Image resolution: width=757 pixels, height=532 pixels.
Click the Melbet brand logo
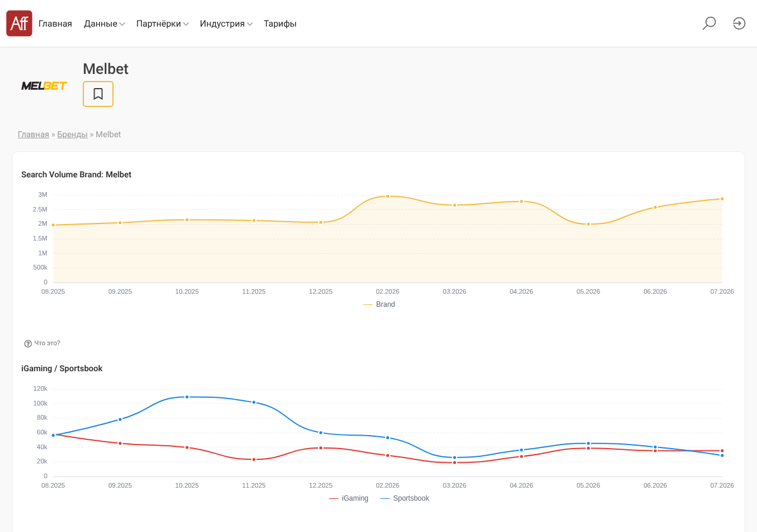[x=44, y=86]
